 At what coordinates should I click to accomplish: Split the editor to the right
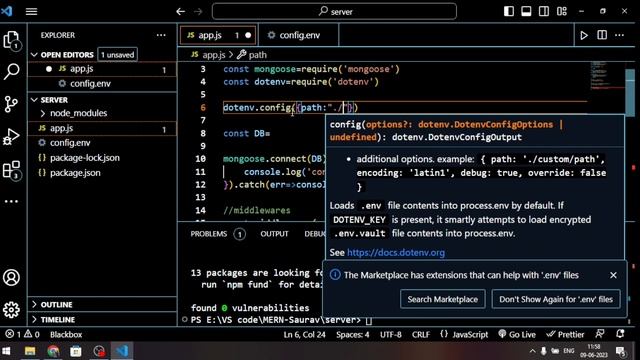coord(602,35)
